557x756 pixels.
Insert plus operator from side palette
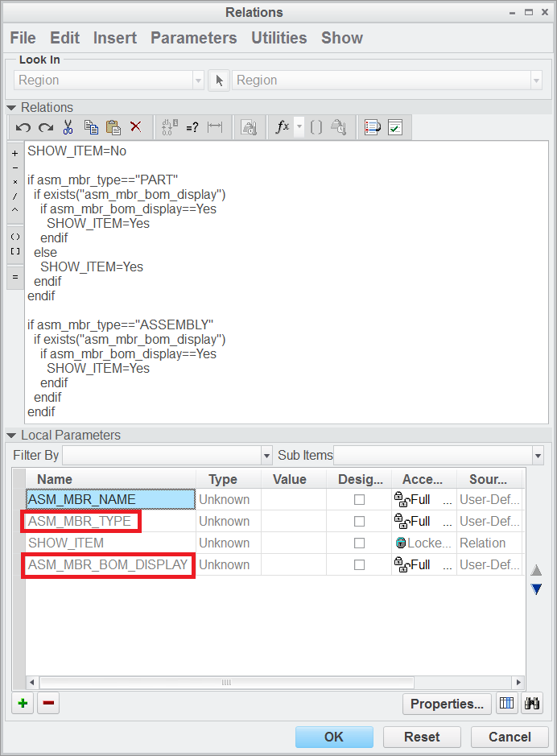(15, 153)
